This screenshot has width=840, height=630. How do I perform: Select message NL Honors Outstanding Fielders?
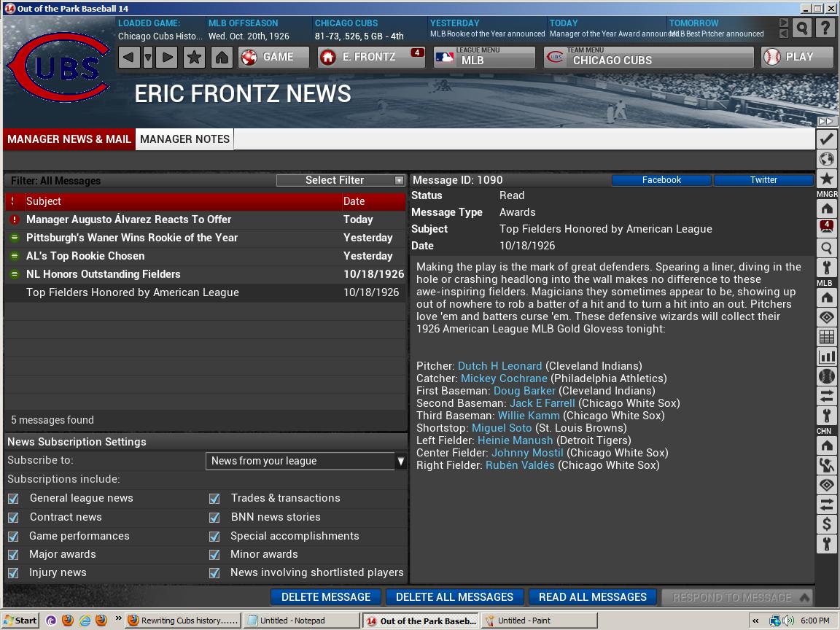pyautogui.click(x=205, y=274)
